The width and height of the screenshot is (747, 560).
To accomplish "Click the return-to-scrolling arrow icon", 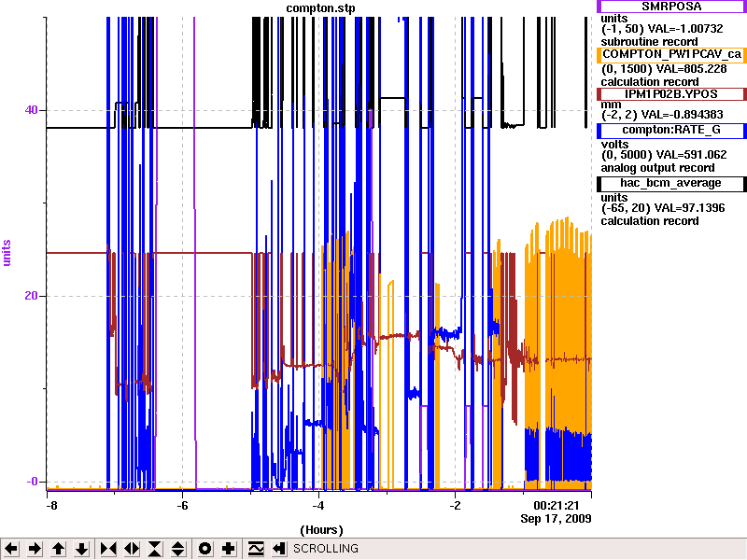I will point(279,549).
